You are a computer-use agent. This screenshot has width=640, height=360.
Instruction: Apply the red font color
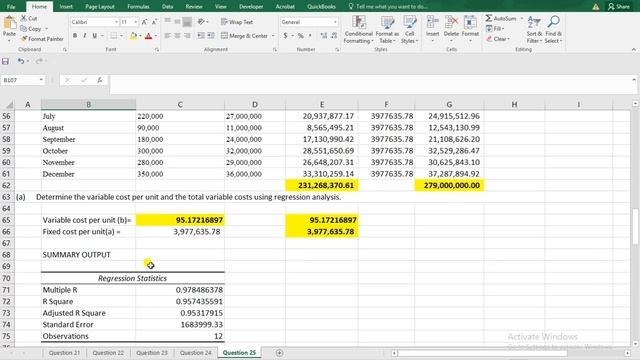pyautogui.click(x=149, y=36)
